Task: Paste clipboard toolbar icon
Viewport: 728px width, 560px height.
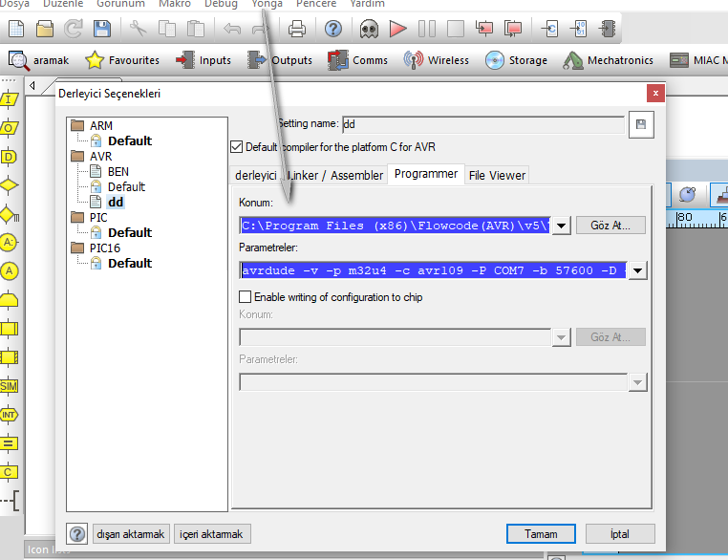Action: [196, 29]
